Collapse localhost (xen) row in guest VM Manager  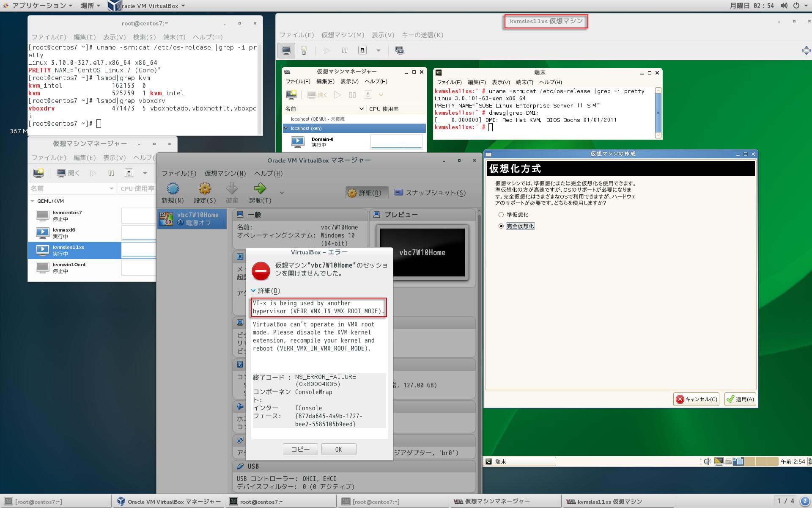(x=286, y=128)
